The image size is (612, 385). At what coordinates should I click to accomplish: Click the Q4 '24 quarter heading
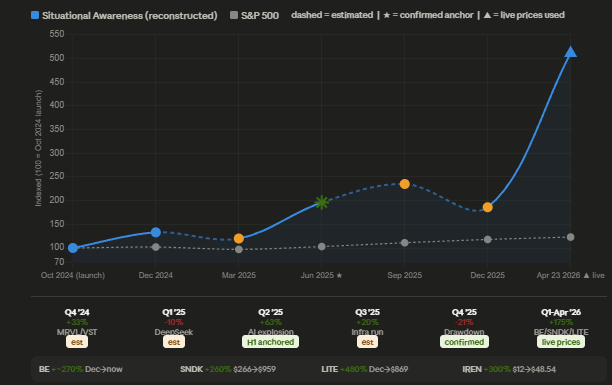77,312
